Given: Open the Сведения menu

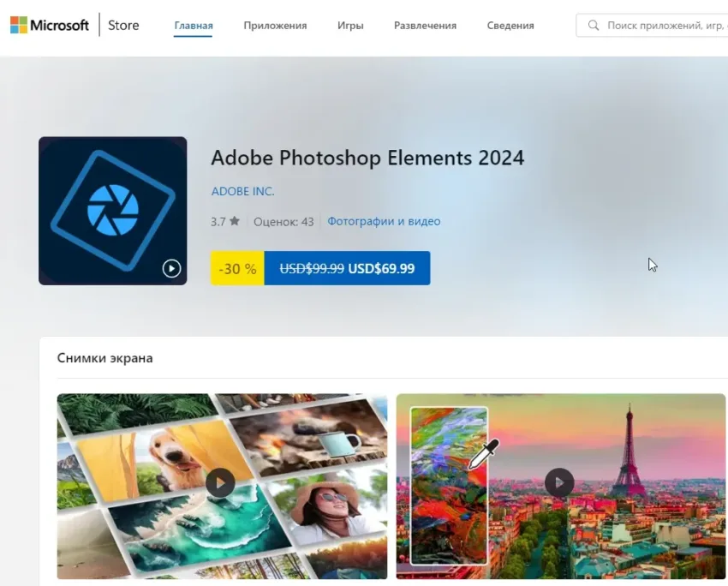Looking at the screenshot, I should click(510, 26).
